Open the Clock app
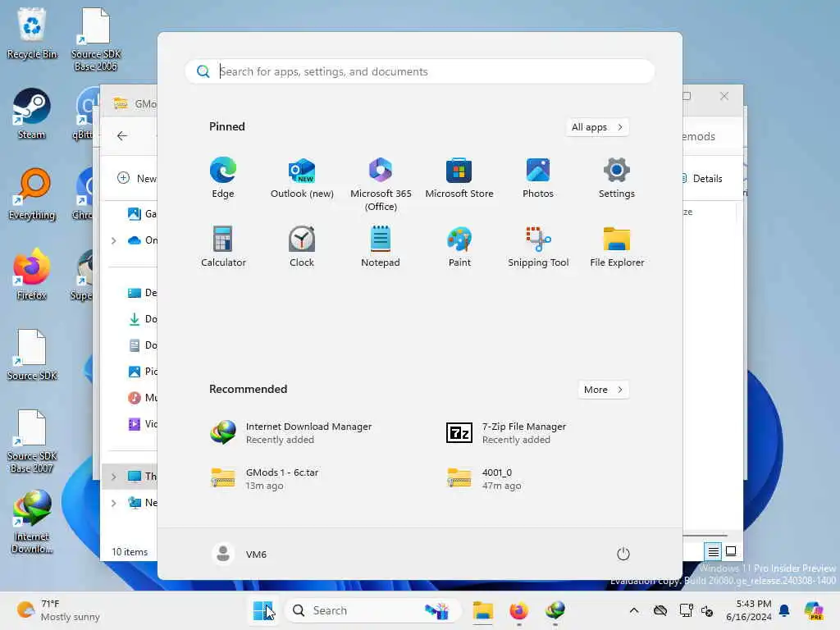Viewport: 840px width, 630px height. pos(302,246)
